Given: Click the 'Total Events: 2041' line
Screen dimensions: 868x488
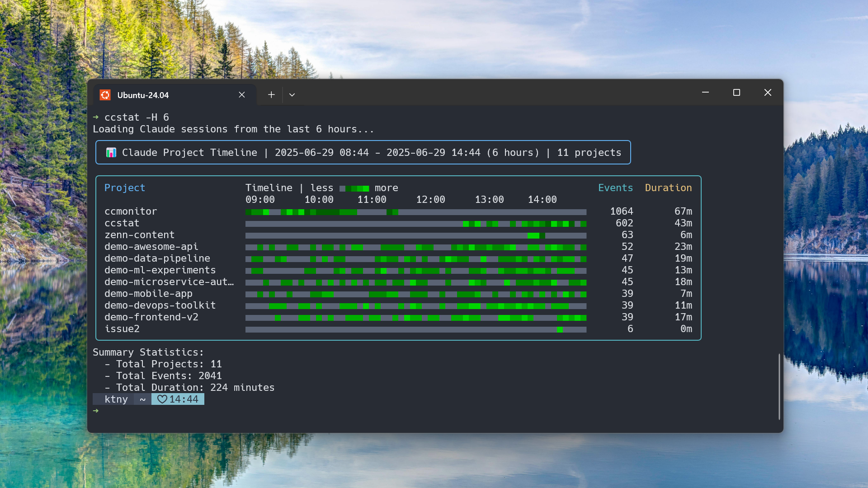Looking at the screenshot, I should click(163, 376).
